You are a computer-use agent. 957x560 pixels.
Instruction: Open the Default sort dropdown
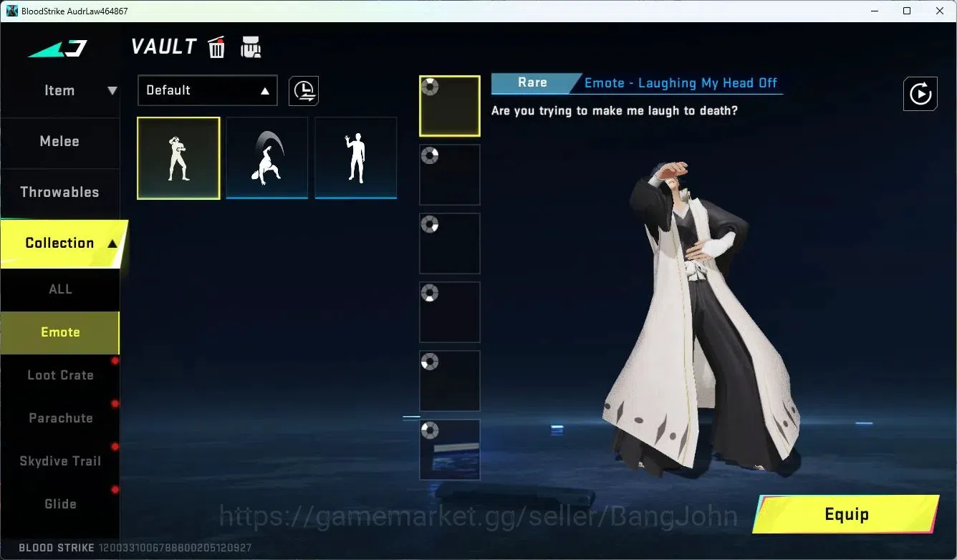click(x=208, y=91)
